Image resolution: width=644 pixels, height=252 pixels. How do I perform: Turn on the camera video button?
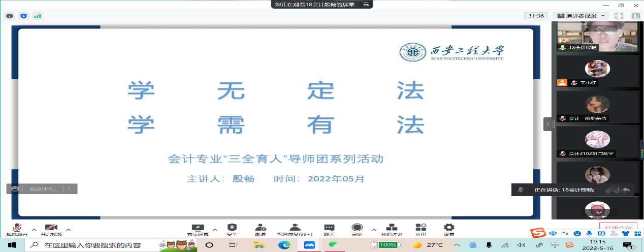point(50,229)
